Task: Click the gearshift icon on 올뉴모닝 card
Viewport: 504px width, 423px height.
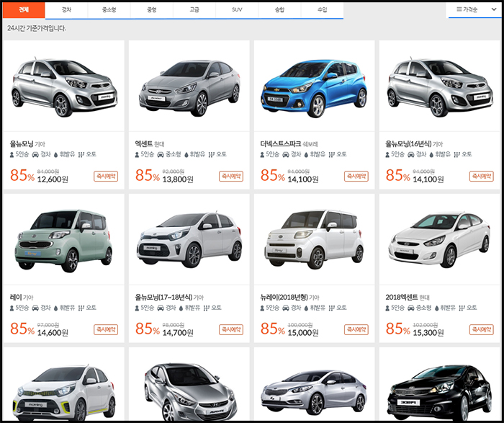Action: [x=81, y=155]
